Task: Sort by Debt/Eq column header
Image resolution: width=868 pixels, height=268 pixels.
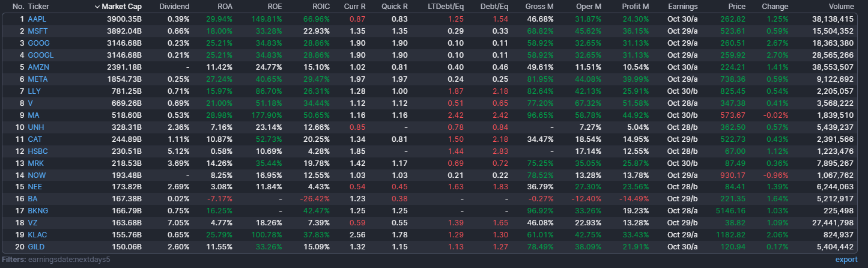Action: click(494, 7)
